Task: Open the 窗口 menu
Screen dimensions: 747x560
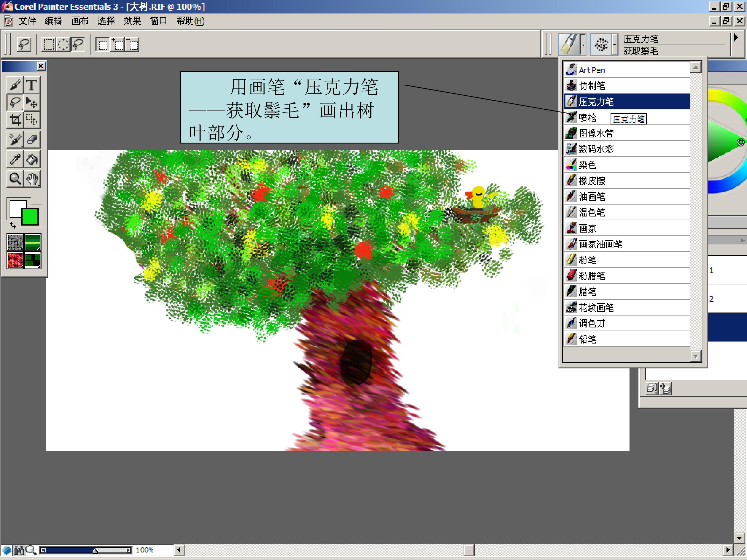Action: (x=158, y=21)
